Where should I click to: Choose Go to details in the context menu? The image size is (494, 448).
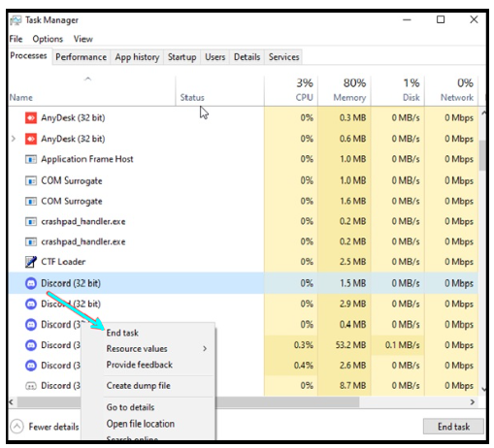(x=130, y=407)
